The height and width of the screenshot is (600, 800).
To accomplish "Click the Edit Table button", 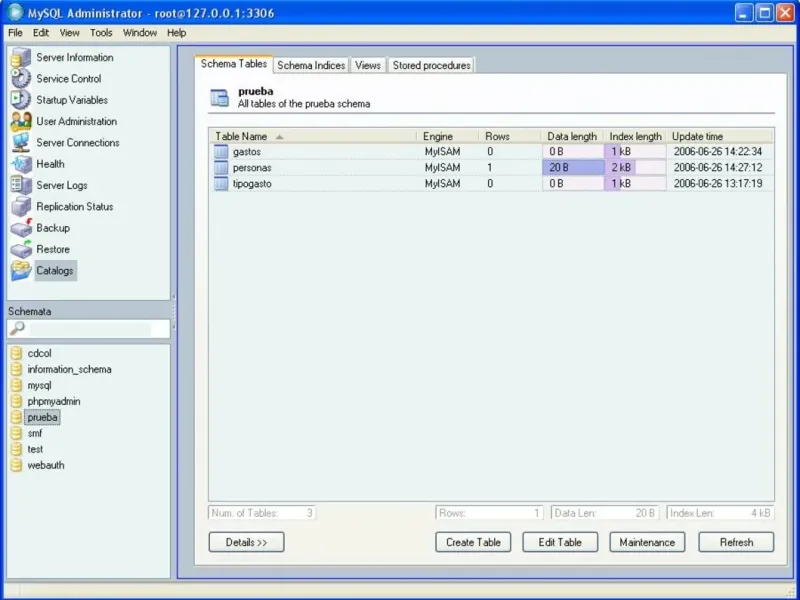I will click(x=560, y=542).
